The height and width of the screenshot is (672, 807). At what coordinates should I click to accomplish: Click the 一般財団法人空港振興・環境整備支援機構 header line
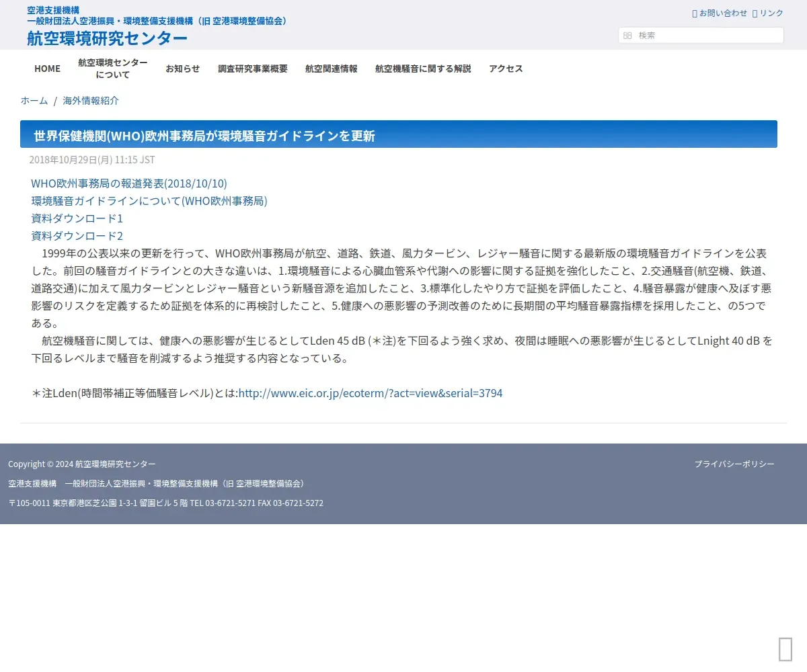coord(158,21)
